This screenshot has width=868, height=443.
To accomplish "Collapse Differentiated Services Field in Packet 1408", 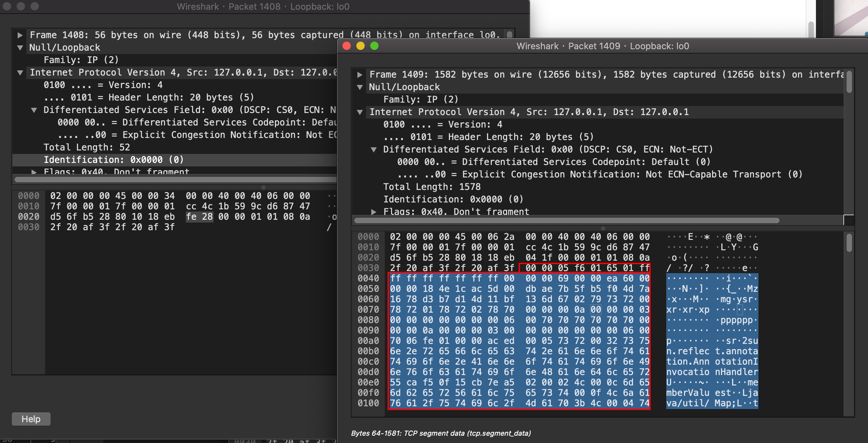I will point(34,110).
